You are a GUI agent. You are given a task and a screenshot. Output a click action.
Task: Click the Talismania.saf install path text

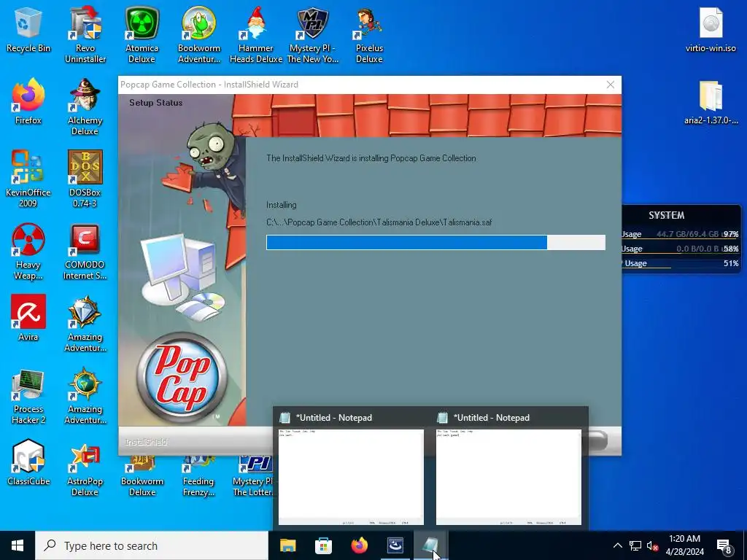[x=379, y=222]
